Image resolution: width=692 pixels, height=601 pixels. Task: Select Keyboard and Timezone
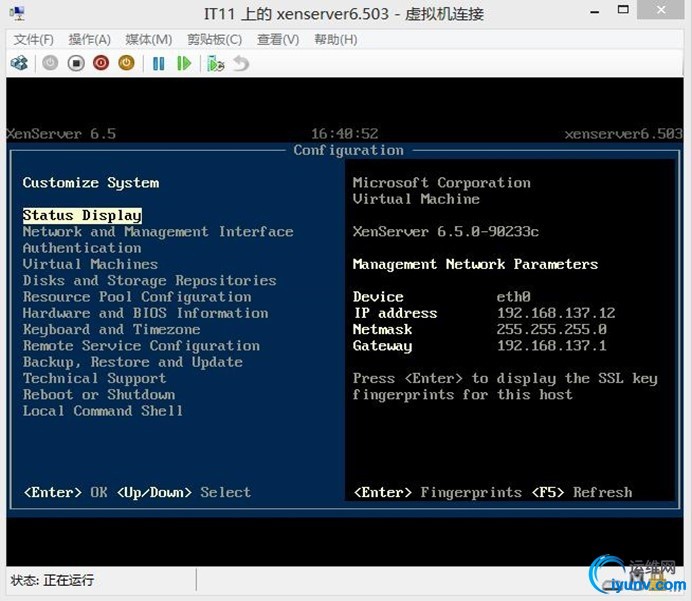pyautogui.click(x=112, y=330)
